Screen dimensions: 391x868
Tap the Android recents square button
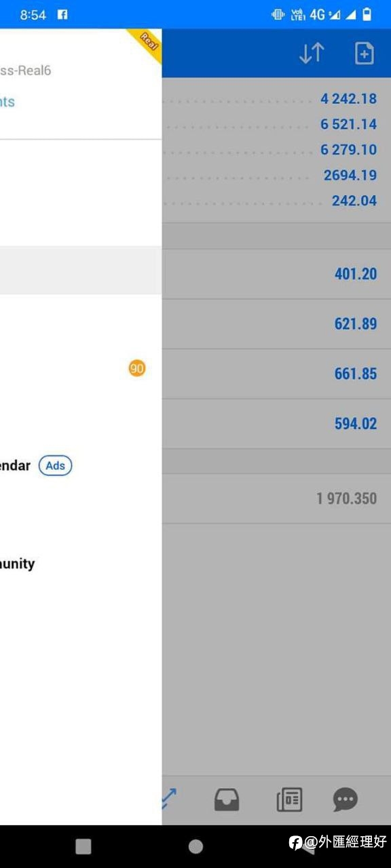[83, 846]
